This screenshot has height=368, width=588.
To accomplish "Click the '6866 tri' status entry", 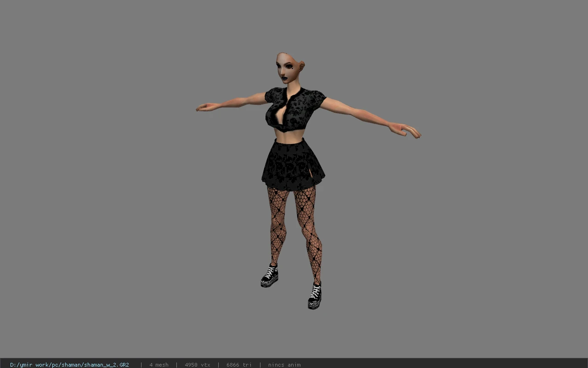I will [239, 365].
